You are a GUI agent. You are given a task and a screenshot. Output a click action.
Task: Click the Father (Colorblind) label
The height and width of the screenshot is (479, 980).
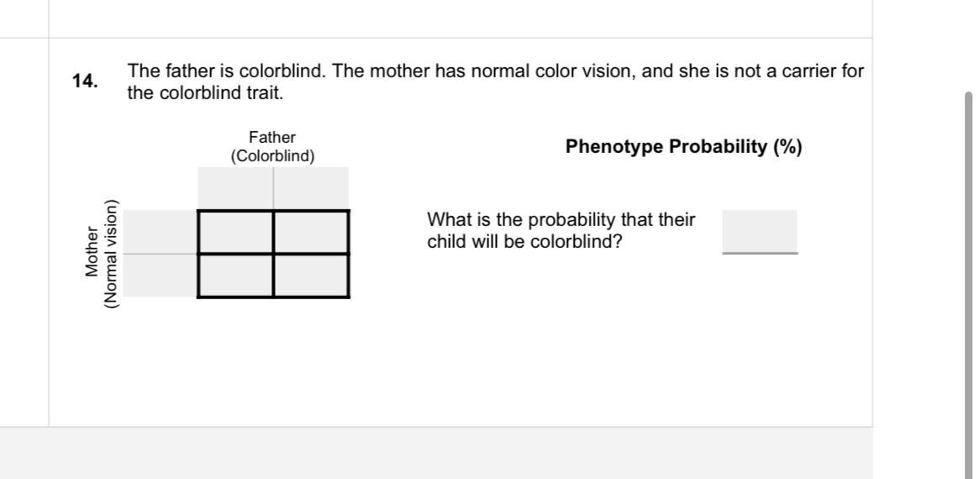click(272, 147)
